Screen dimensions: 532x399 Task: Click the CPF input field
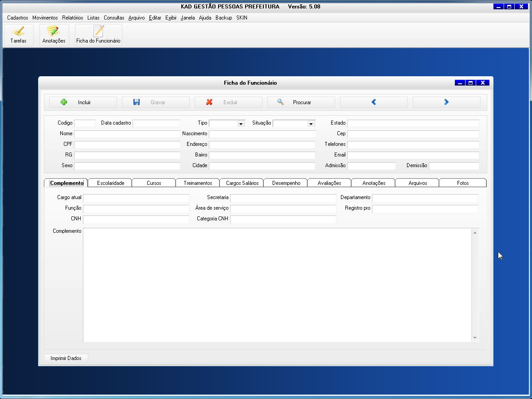coord(127,145)
